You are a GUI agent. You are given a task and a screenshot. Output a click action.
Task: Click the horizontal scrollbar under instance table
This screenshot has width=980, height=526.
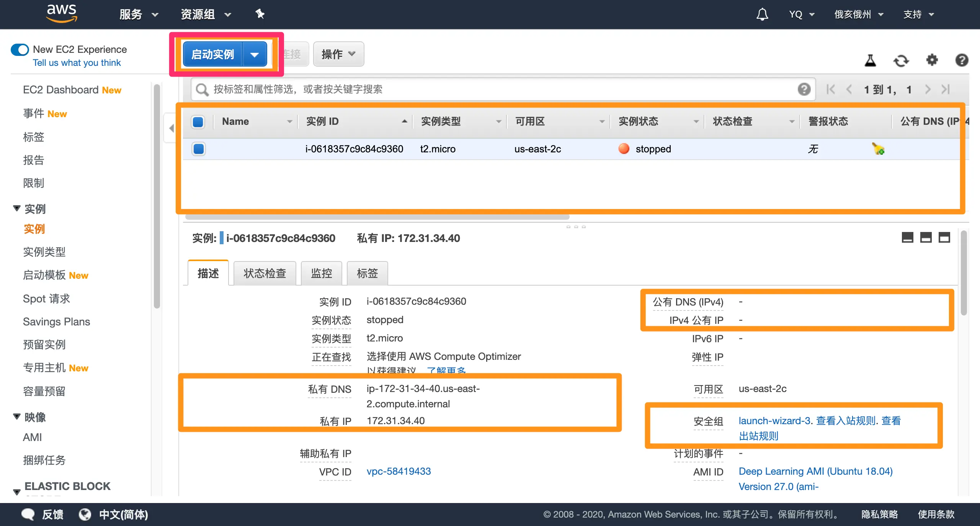[377, 217]
